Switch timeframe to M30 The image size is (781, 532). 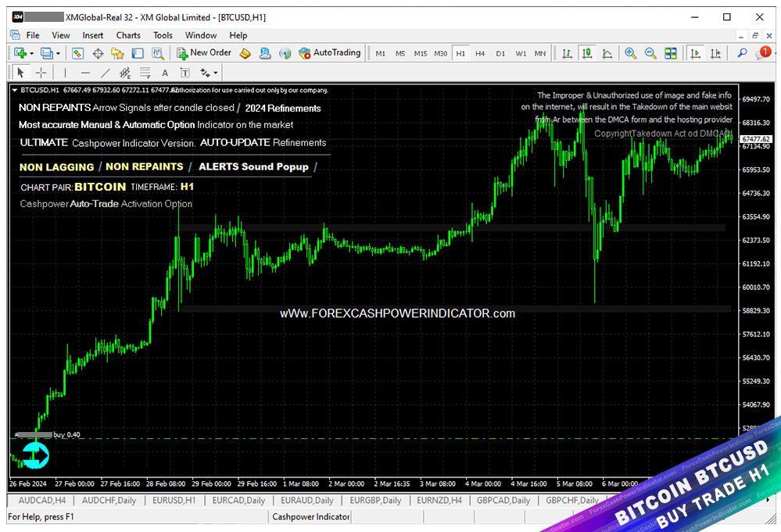pos(440,53)
